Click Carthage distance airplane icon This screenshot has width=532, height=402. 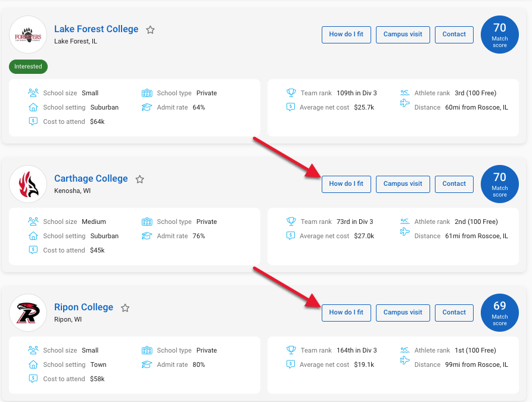click(405, 232)
